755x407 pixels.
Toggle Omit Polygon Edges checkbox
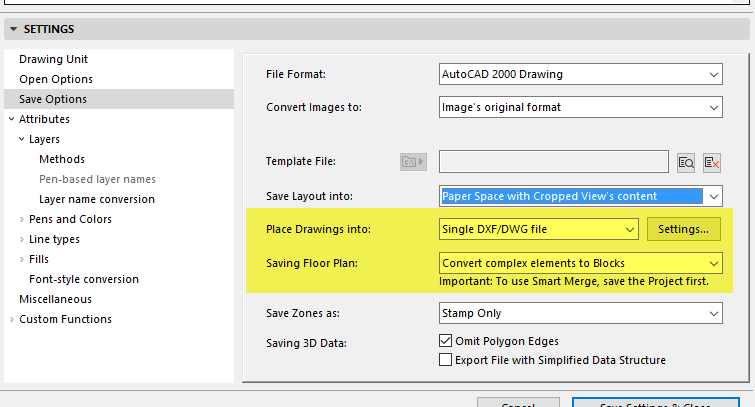(x=446, y=341)
